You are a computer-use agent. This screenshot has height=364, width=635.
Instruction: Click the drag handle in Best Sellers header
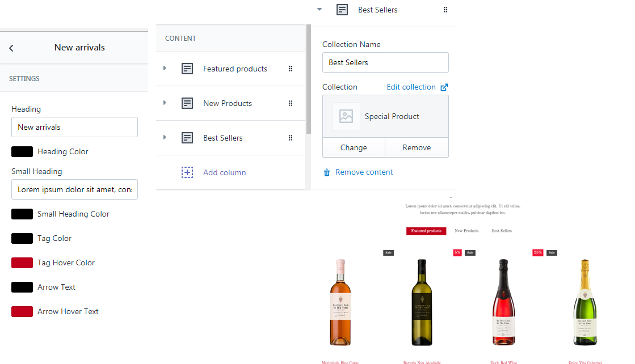[x=445, y=10]
